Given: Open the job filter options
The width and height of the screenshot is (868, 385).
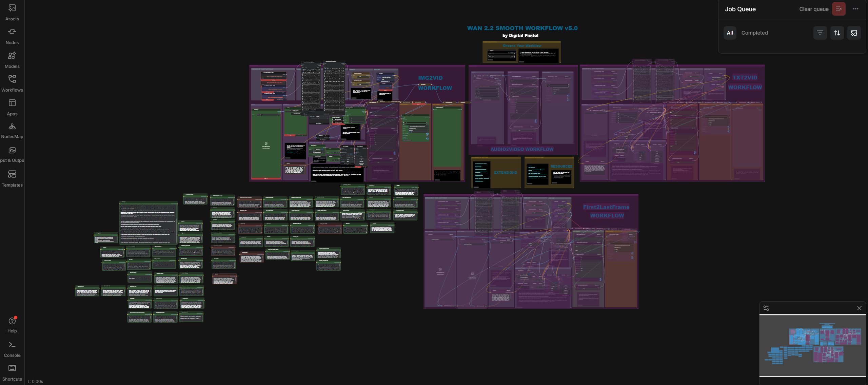Looking at the screenshot, I should (x=820, y=33).
